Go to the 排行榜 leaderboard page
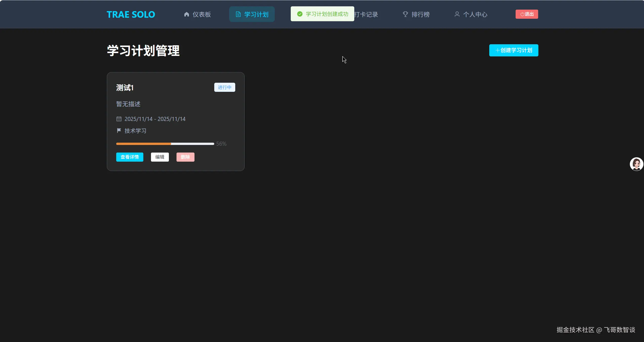The image size is (644, 342). pos(420,14)
